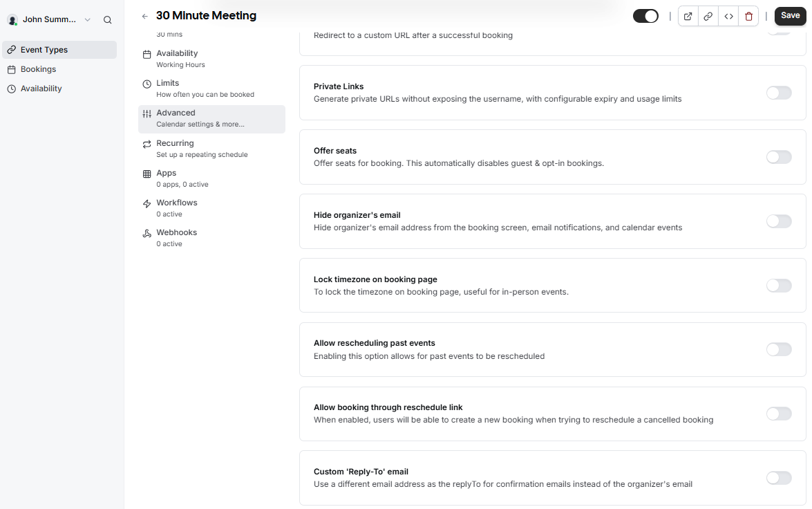Go to Bookings in the sidebar

[x=59, y=69]
